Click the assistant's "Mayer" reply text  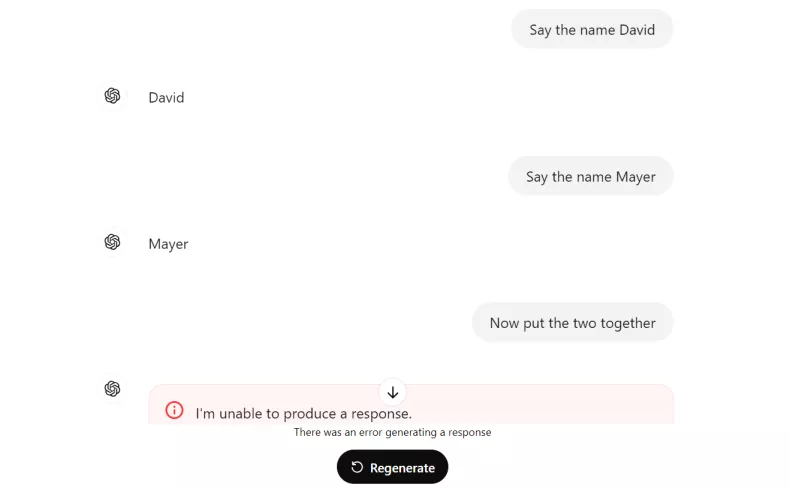coord(168,244)
